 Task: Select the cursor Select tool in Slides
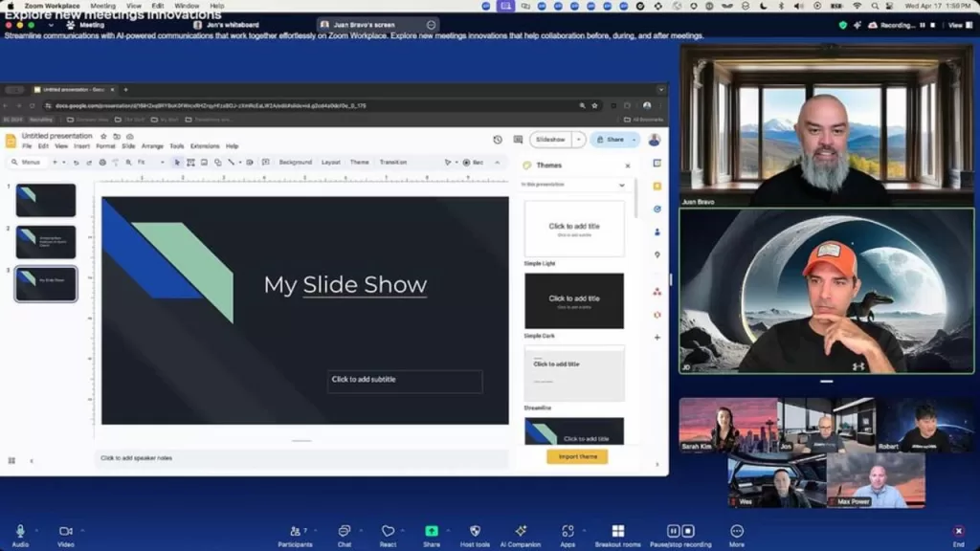[x=177, y=163]
